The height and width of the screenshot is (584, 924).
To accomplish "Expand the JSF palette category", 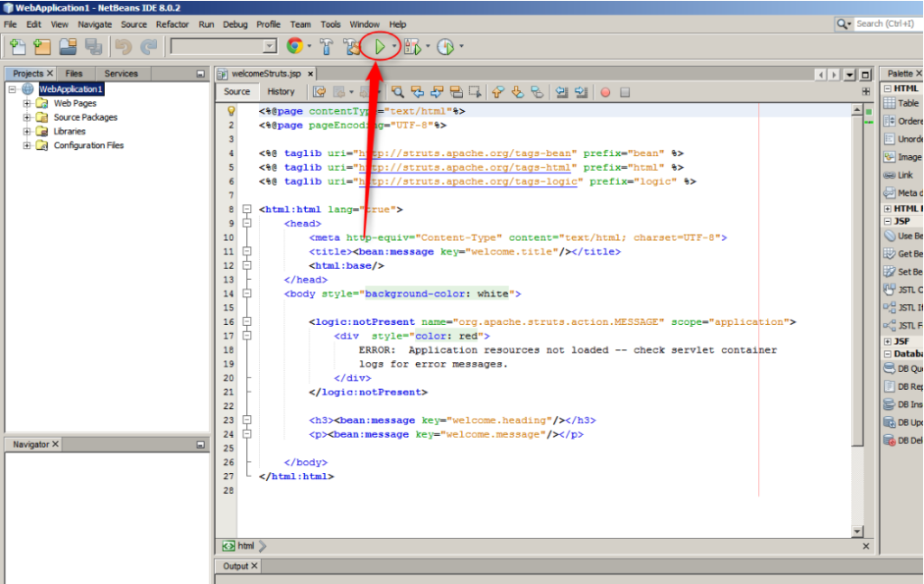I will (888, 341).
